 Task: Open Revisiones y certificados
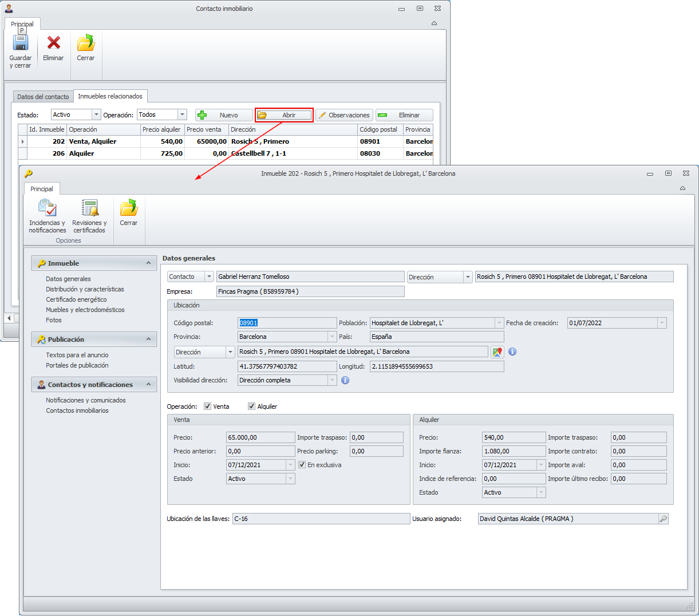89,209
